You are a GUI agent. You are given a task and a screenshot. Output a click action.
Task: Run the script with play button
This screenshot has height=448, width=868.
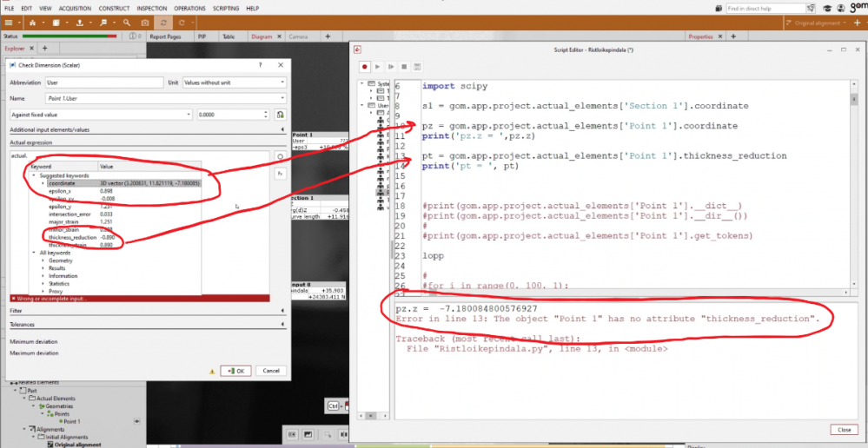pyautogui.click(x=379, y=66)
